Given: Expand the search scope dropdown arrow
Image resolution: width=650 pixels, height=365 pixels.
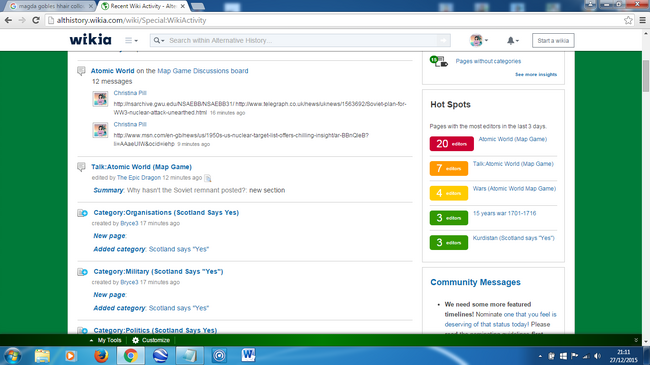Looking at the screenshot, I should (159, 40).
